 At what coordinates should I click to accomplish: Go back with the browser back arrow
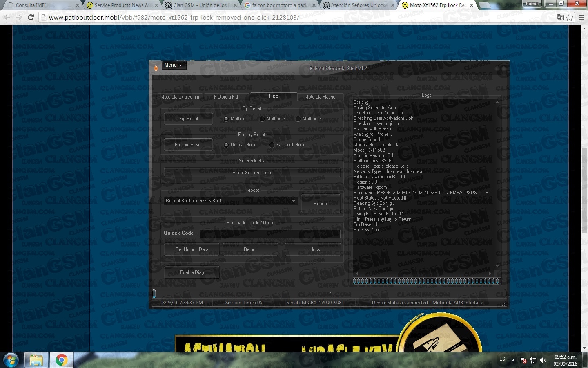point(7,18)
